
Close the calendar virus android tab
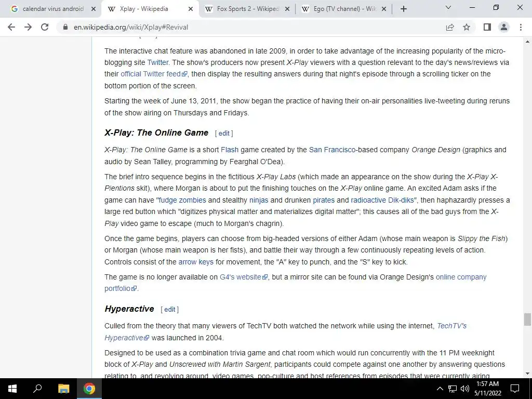[94, 9]
